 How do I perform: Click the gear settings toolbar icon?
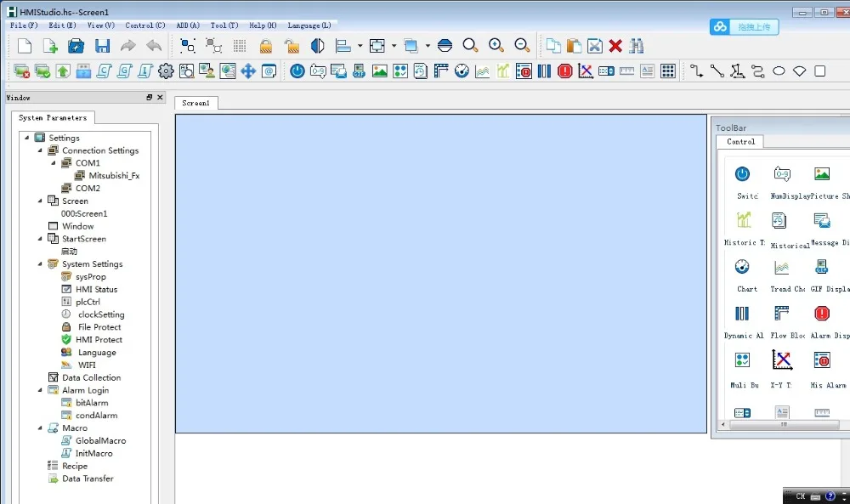click(x=166, y=71)
